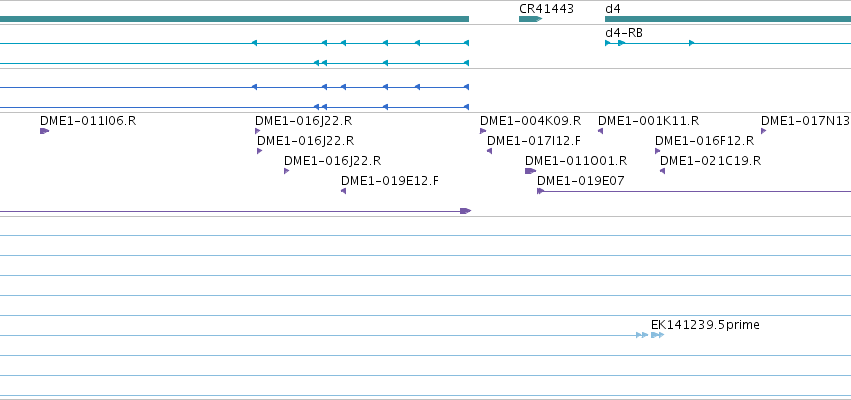This screenshot has height=400, width=851.
Task: Select the CR41443 teal gene arrow glyph
Action: point(530,19)
